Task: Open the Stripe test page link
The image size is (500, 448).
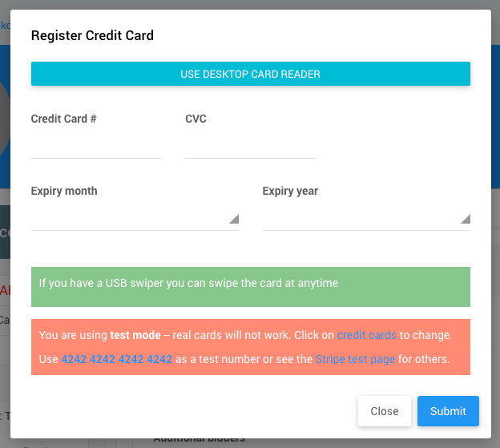Action: [x=355, y=359]
